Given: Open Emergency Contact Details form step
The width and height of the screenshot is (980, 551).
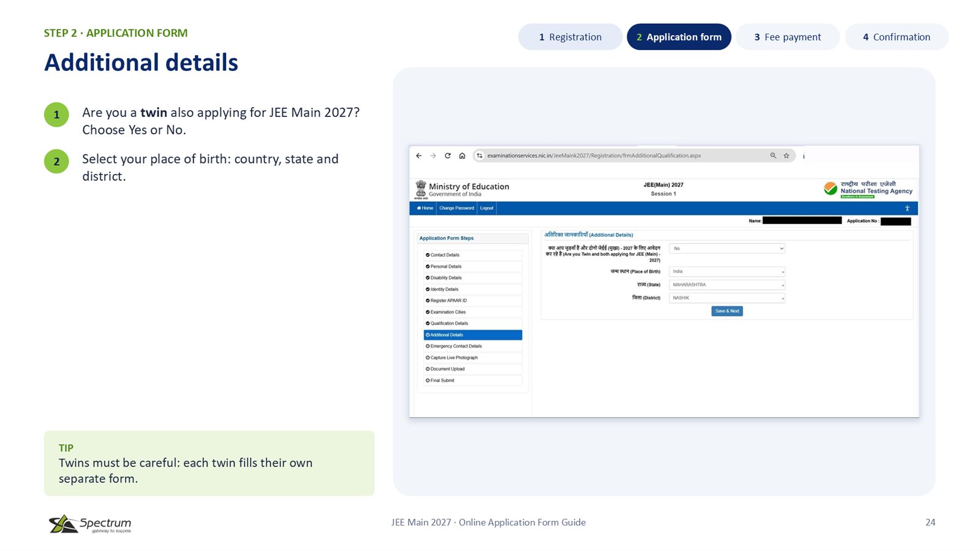Looking at the screenshot, I should (473, 346).
